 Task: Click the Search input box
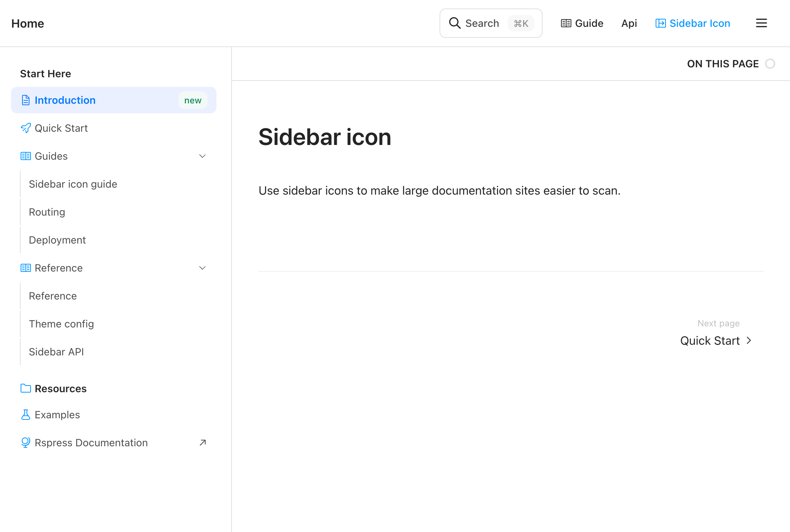pyautogui.click(x=491, y=23)
